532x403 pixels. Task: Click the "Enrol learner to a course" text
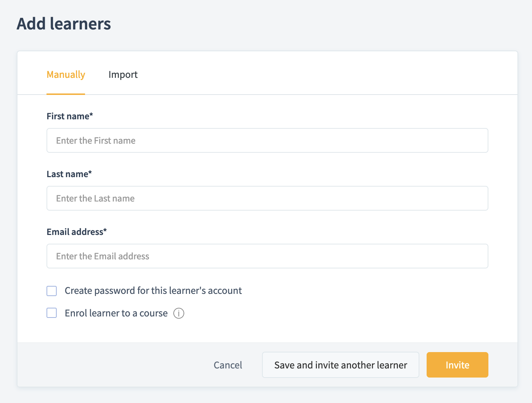pyautogui.click(x=116, y=313)
